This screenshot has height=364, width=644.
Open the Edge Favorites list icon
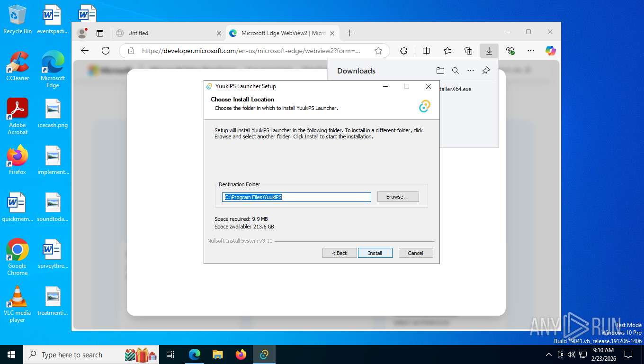pos(447,51)
